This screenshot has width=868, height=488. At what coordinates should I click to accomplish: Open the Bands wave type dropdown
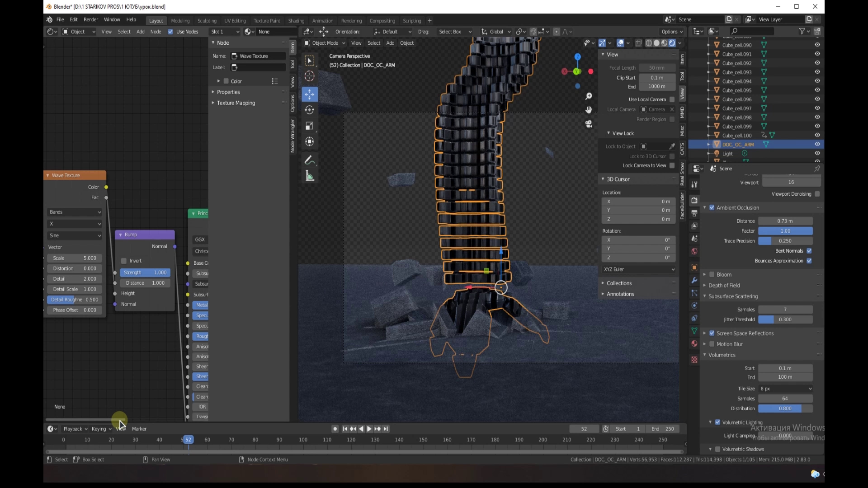click(x=75, y=212)
